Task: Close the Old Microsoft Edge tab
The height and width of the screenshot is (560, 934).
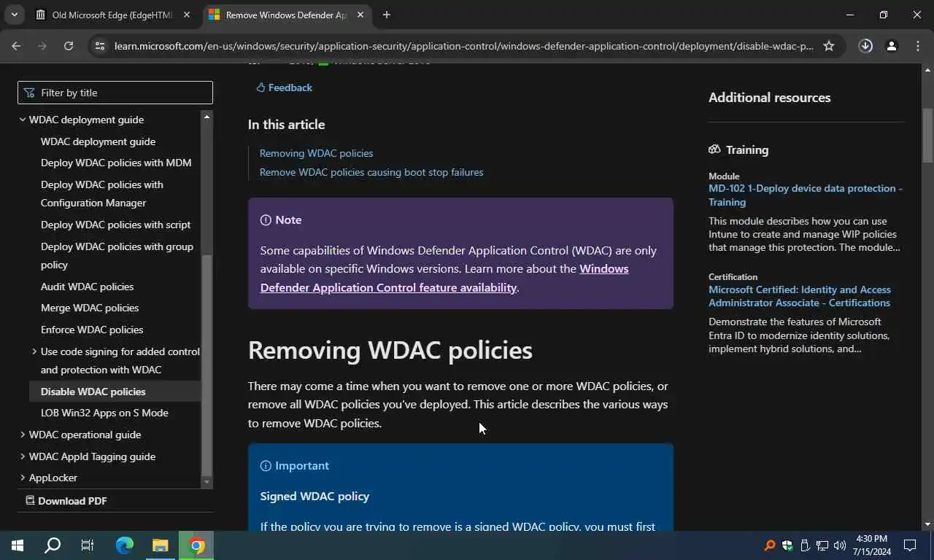Action: point(187,15)
